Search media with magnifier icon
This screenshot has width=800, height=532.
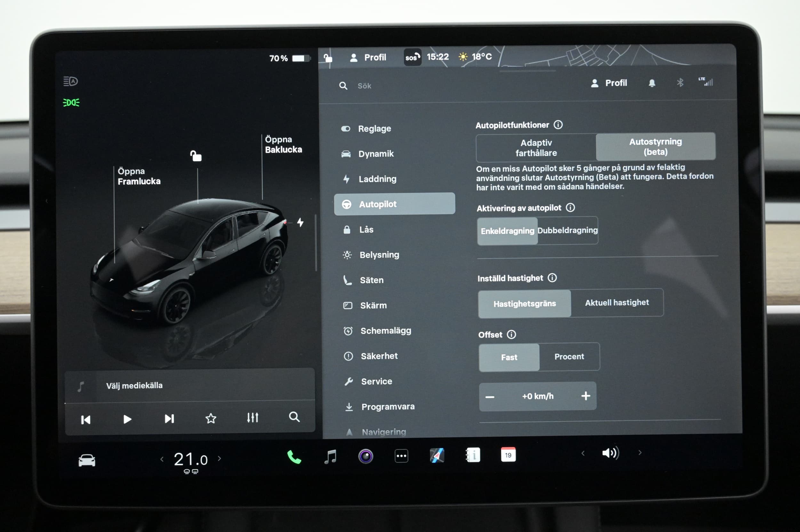[294, 417]
